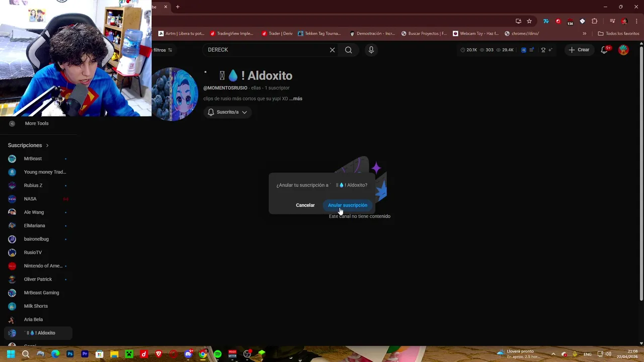Viewport: 644px width, 362px height.
Task: Click the Aldoxito channel avatar
Action: pyautogui.click(x=175, y=94)
